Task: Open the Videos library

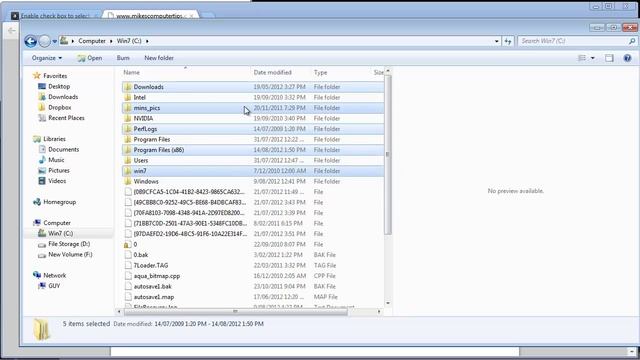Action: 57,181
